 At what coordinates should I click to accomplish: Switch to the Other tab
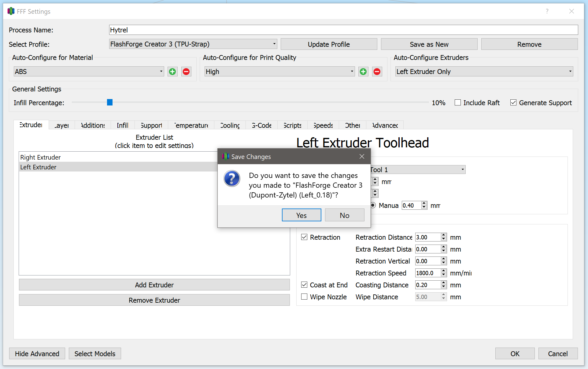[353, 125]
